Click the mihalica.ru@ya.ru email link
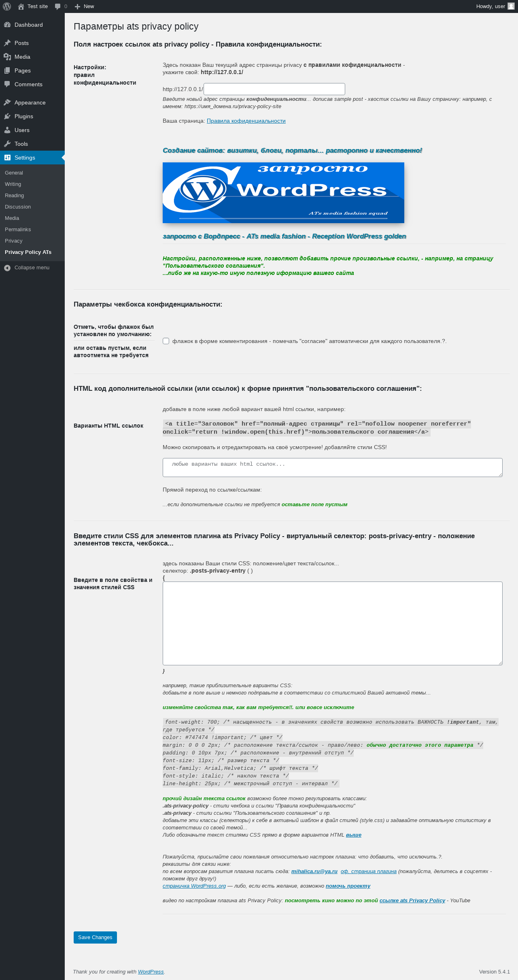The height and width of the screenshot is (980, 518). click(314, 871)
